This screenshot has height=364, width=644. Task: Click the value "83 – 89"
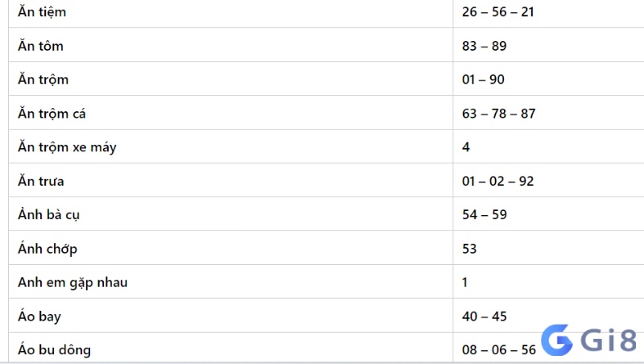[485, 46]
